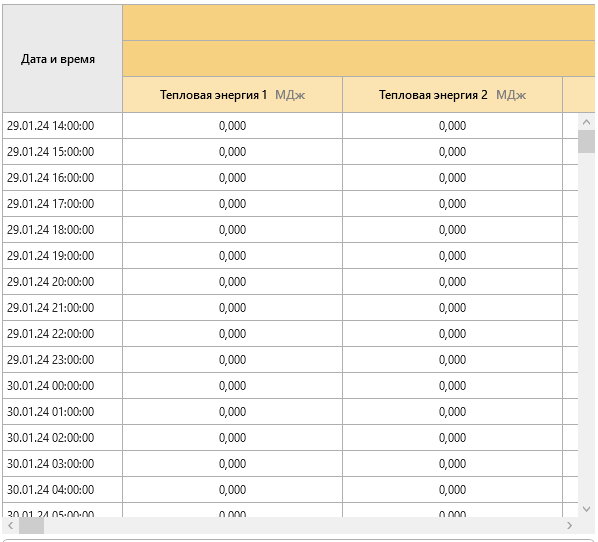Click the vertical scrollbar thumb
The height and width of the screenshot is (542, 598).
[587, 142]
